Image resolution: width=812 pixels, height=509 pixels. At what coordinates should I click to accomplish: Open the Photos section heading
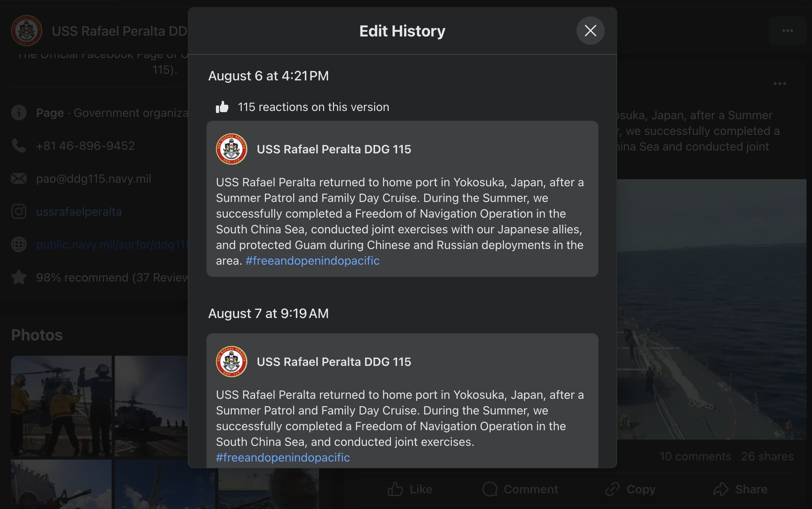37,335
